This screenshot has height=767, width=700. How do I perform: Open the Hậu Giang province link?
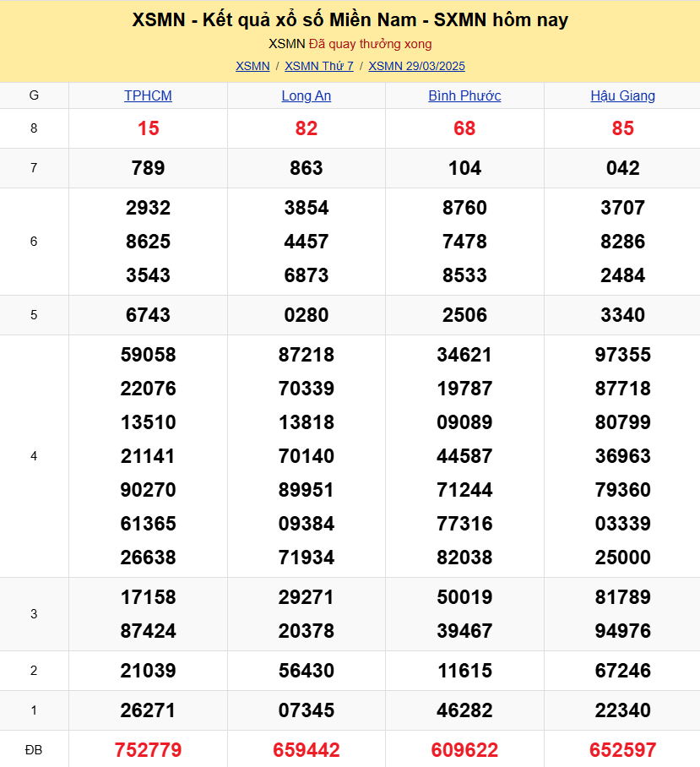[x=622, y=95]
